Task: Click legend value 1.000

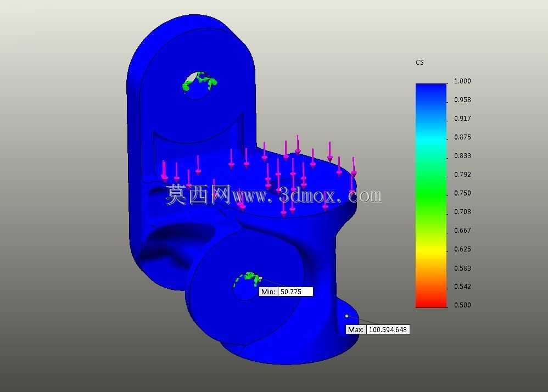Action: [x=462, y=81]
